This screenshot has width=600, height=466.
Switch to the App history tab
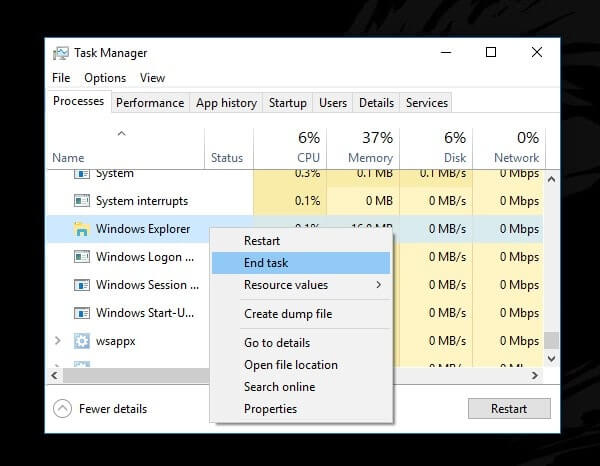click(226, 103)
